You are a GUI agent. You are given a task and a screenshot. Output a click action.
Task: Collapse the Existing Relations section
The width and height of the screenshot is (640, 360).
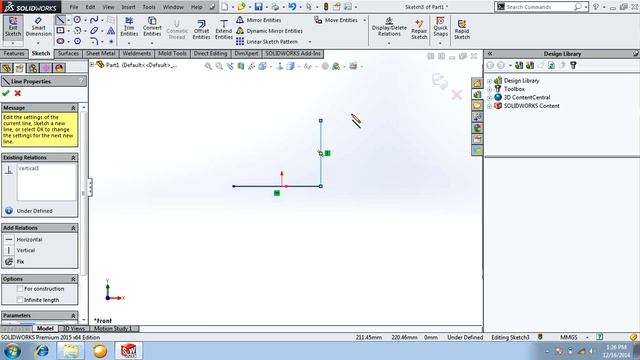pyautogui.click(x=73, y=158)
